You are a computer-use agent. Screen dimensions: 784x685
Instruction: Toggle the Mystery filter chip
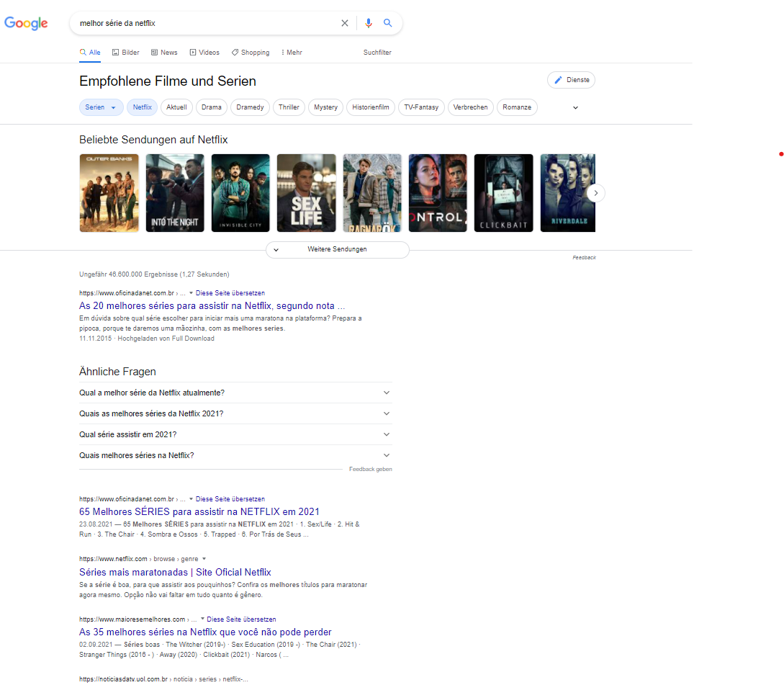click(x=325, y=107)
